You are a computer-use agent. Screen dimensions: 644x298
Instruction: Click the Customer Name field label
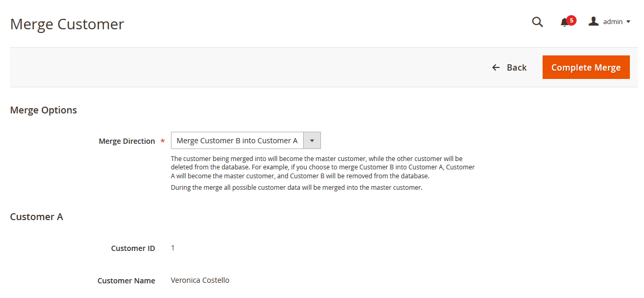(126, 281)
